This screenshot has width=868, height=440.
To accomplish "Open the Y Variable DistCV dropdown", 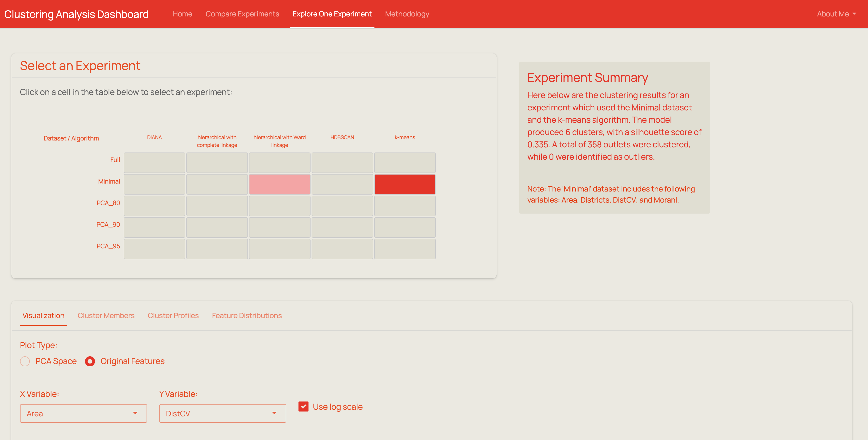I will [x=223, y=413].
